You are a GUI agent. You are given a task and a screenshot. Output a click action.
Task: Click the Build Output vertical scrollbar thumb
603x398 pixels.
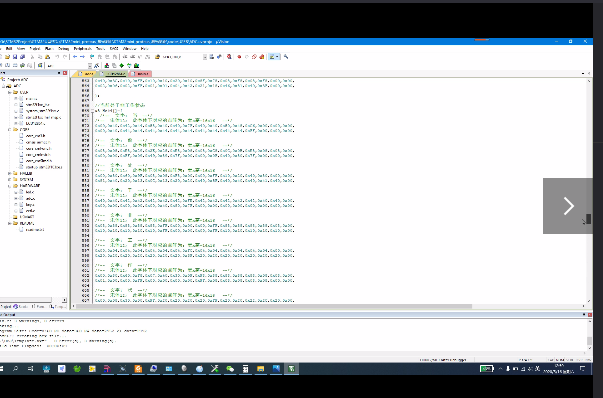point(590,341)
